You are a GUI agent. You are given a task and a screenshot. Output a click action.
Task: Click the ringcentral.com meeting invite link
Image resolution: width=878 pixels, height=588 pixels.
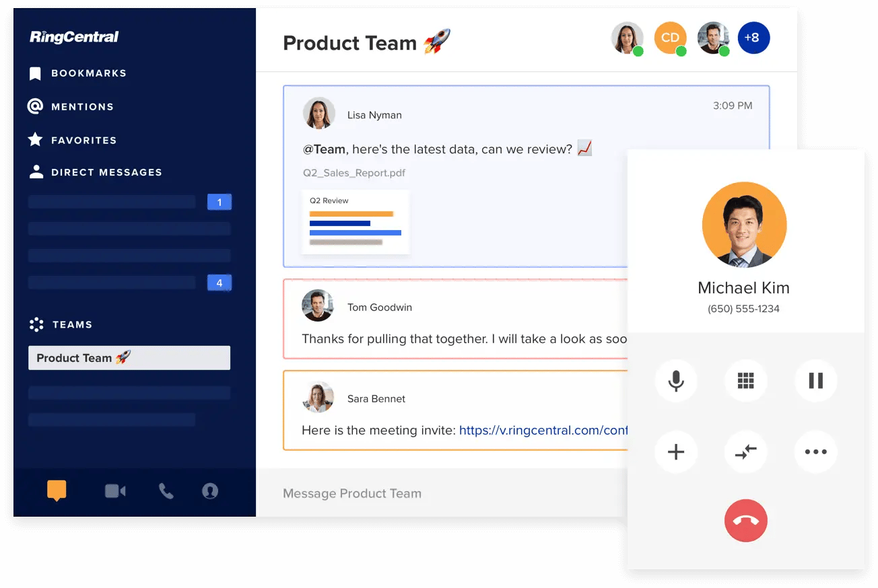(543, 431)
